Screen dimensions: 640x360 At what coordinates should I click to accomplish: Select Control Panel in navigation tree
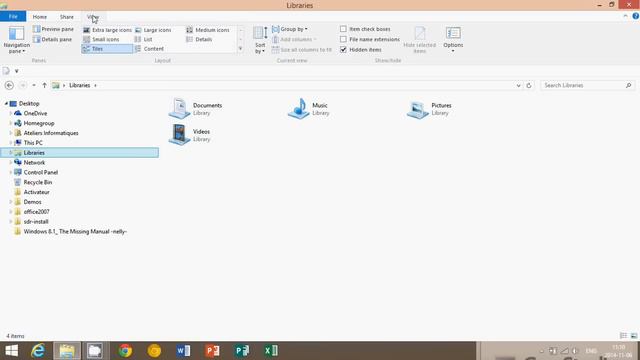tap(40, 172)
